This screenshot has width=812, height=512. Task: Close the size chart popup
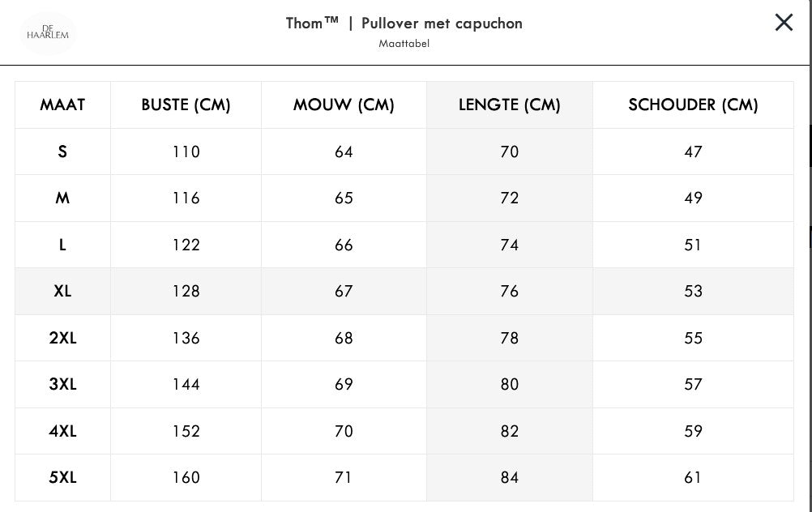784,23
